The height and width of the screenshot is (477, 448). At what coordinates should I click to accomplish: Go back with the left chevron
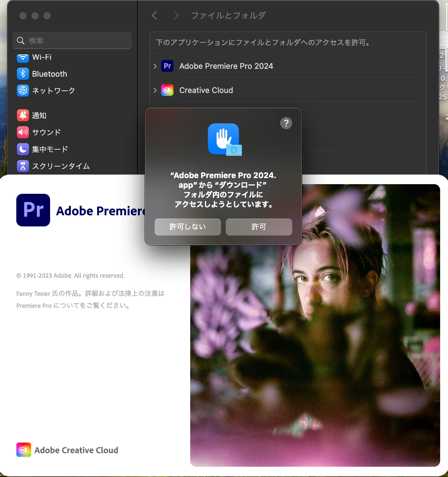click(x=155, y=15)
